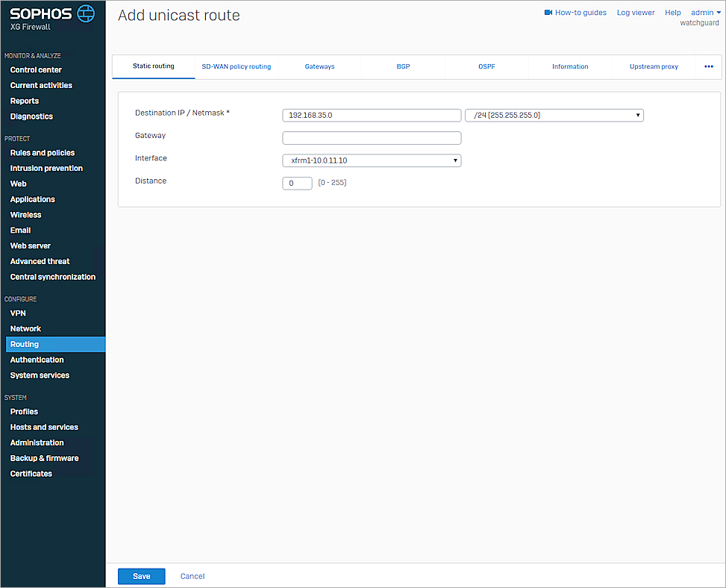Select Backup & firmware in the sidebar

tap(44, 457)
